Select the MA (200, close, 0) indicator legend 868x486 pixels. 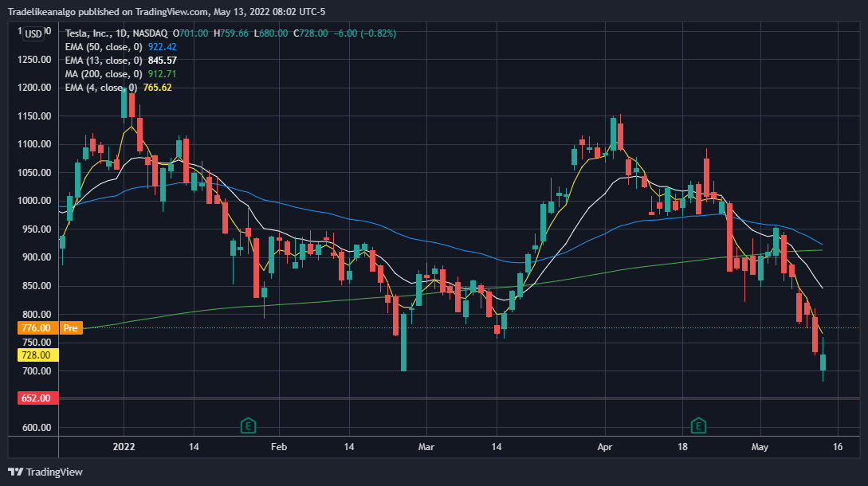tap(104, 74)
